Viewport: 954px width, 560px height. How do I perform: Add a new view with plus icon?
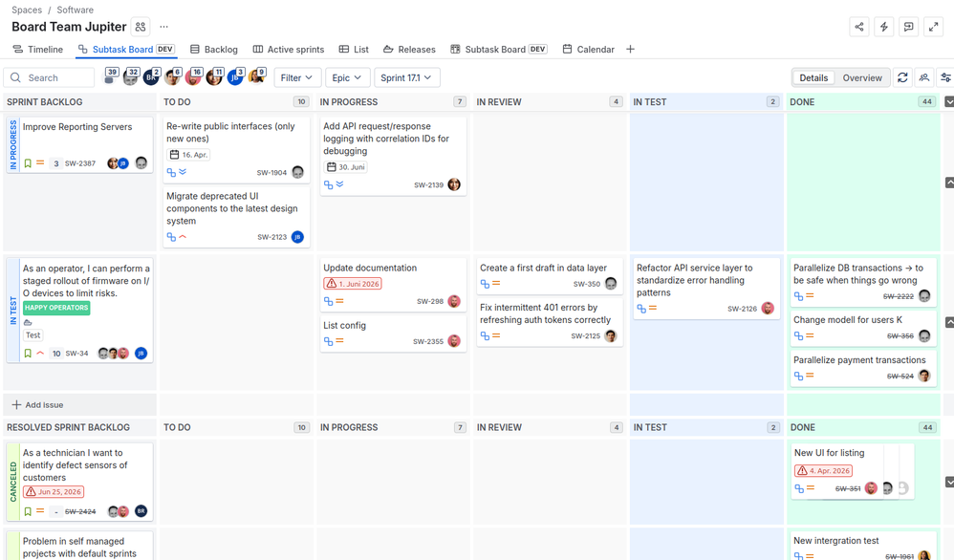click(x=630, y=50)
